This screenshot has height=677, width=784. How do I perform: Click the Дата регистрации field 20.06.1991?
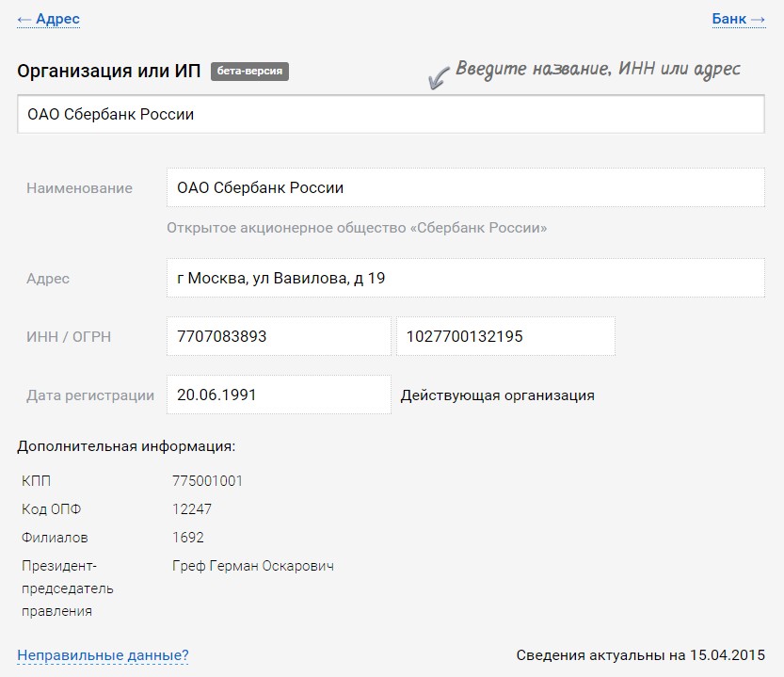(x=279, y=395)
